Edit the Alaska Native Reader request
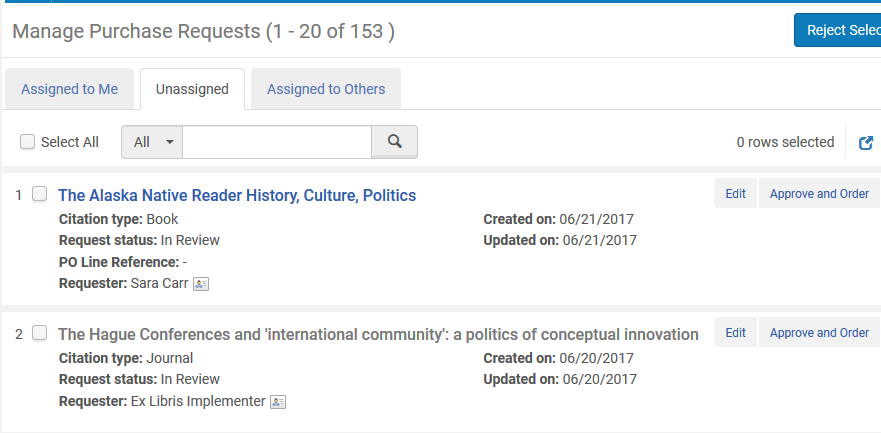Image resolution: width=881 pixels, height=433 pixels. point(736,194)
